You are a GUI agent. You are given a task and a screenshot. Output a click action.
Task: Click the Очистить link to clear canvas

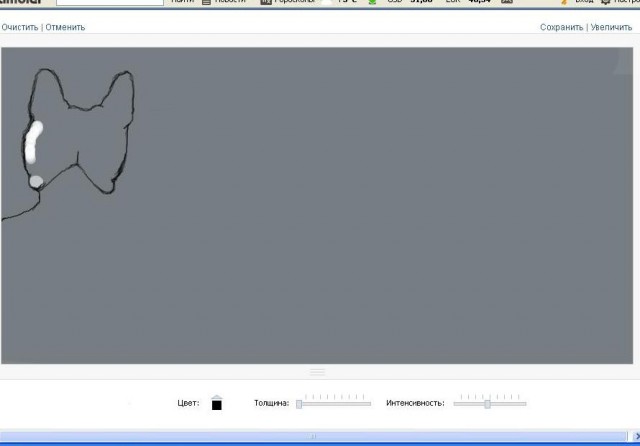[x=20, y=27]
